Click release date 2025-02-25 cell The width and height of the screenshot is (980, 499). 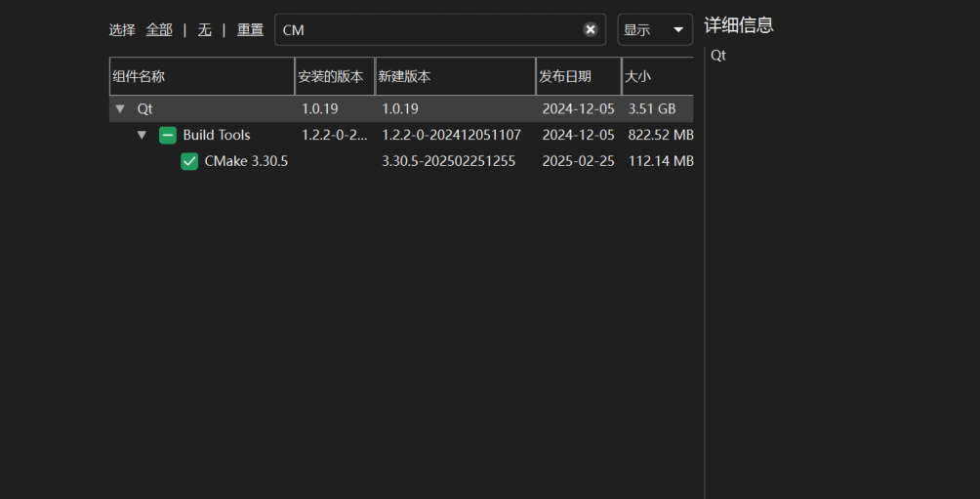578,161
